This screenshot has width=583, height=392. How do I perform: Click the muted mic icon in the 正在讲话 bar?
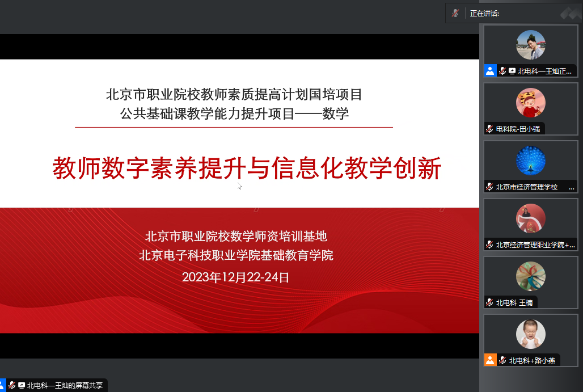pos(456,13)
